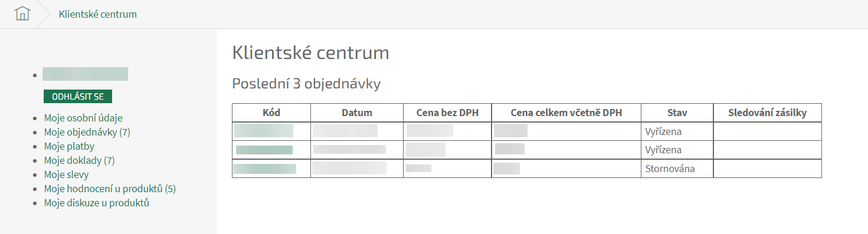868x234 pixels.
Task: Show Moje slevy
Action: point(67,174)
